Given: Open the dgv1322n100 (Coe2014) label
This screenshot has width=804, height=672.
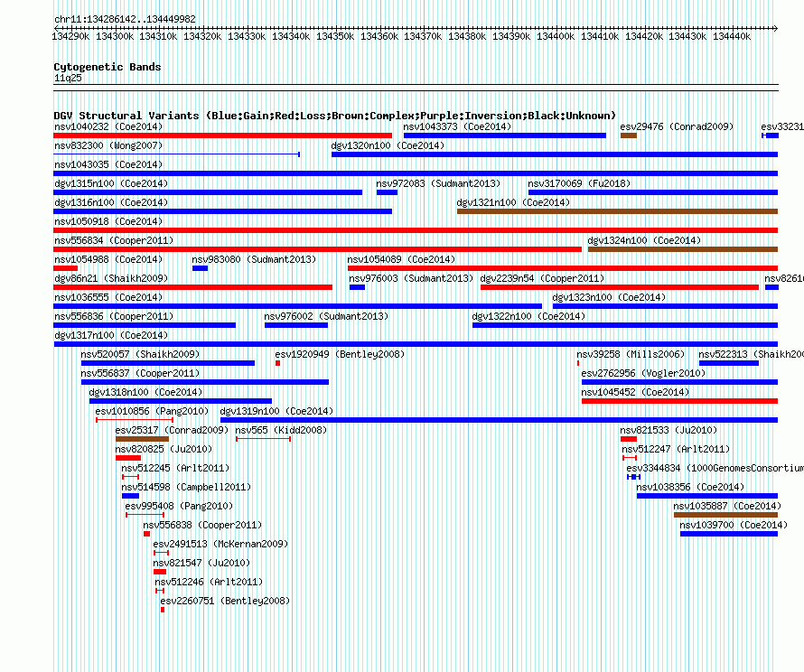Looking at the screenshot, I should [528, 316].
